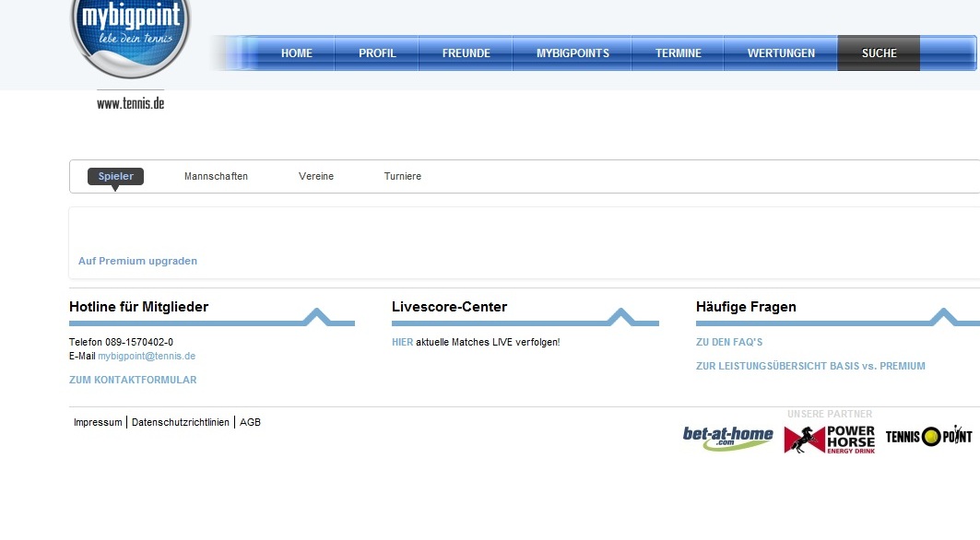
Task: Navigate to WERTUNGEN
Action: point(781,53)
